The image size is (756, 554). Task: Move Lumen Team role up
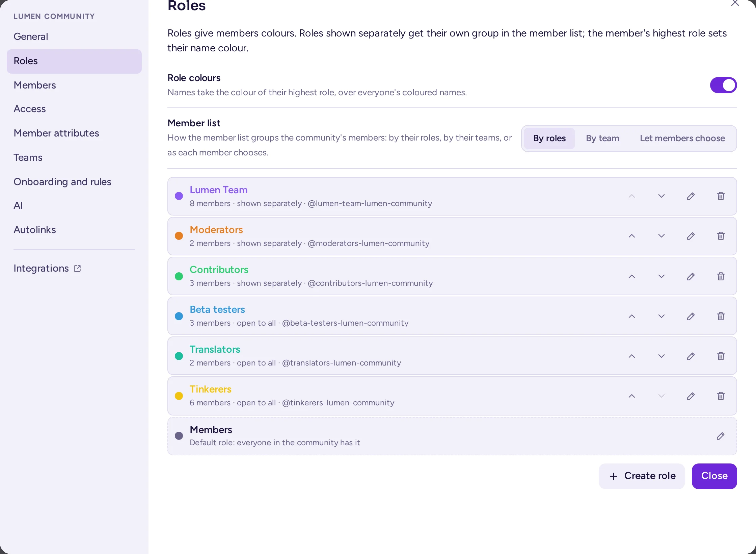(x=632, y=196)
